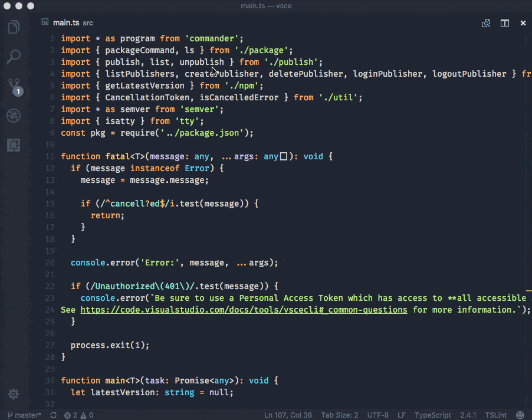Viewport: 532px width, 420px height.
Task: Open the Debug view in activity bar
Action: point(14,116)
